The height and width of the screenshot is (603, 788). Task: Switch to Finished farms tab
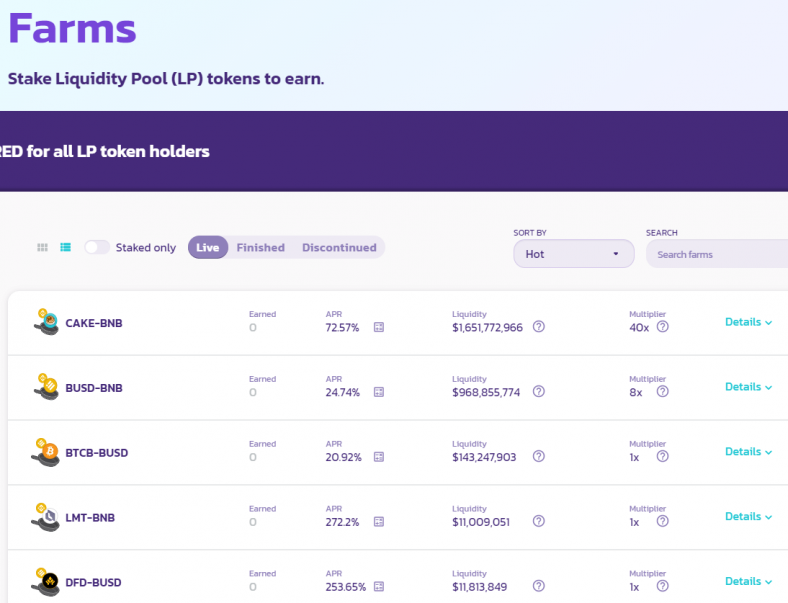[x=260, y=247]
